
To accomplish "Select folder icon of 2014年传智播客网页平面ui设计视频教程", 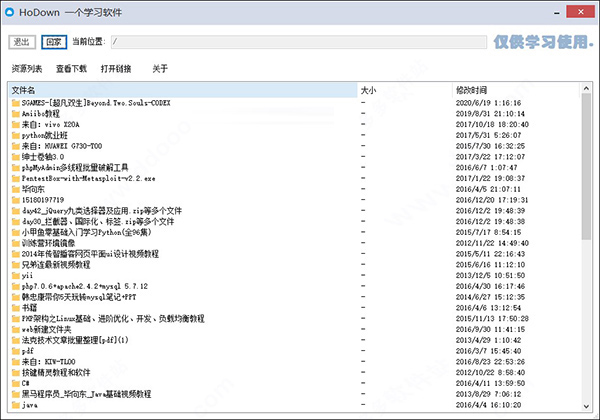I will pos(16,254).
